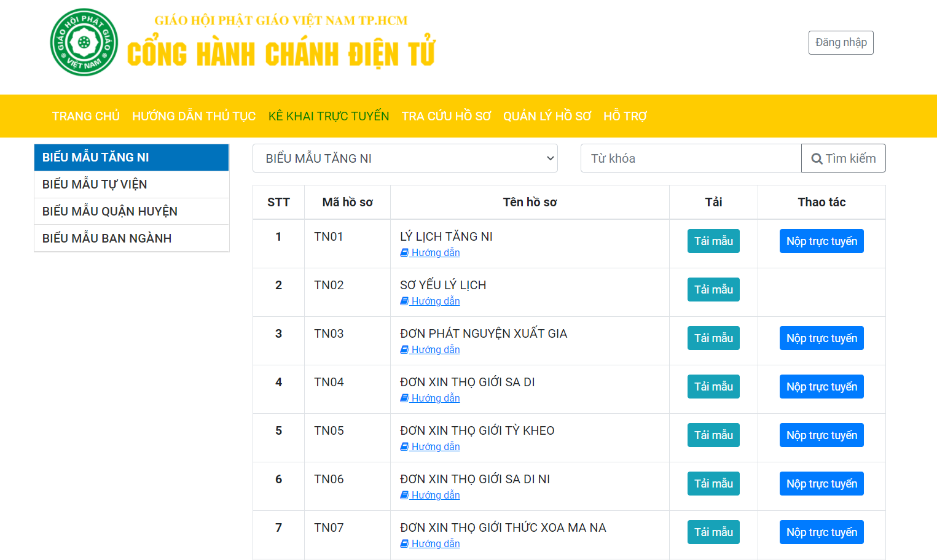Image resolution: width=937 pixels, height=560 pixels.
Task: Click the book icon under ĐƠN PHÁT NGUYỆN XUẤT GIA
Action: (x=404, y=349)
